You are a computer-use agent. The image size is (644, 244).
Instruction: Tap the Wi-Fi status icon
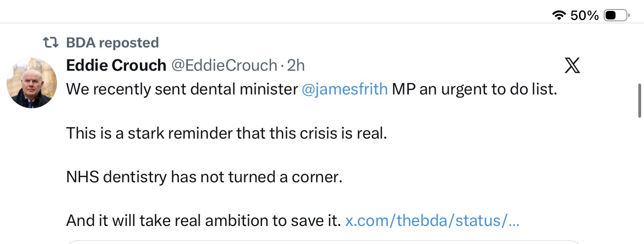click(560, 16)
